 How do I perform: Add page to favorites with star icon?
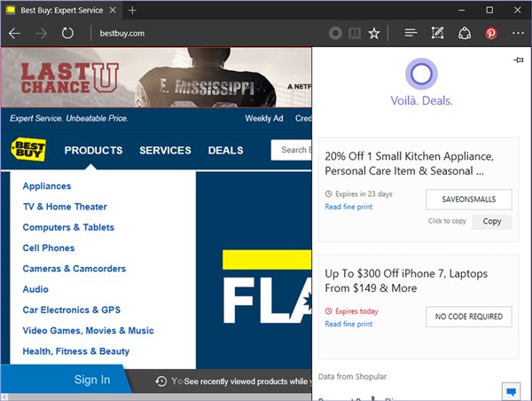(x=374, y=34)
